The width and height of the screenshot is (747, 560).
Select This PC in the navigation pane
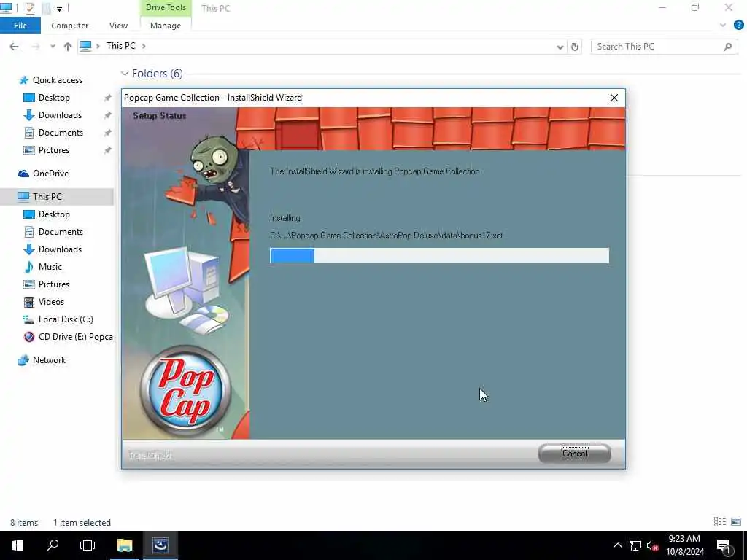click(x=47, y=197)
